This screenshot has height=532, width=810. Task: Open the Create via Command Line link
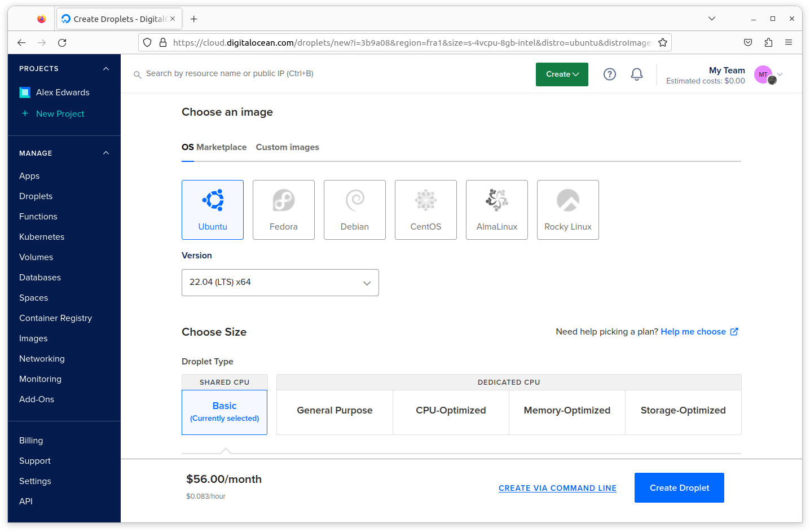[x=557, y=489]
